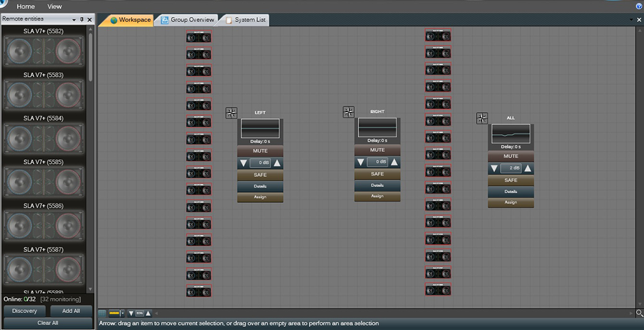Click the Discovery button
The width and height of the screenshot is (644, 330).
(25, 311)
